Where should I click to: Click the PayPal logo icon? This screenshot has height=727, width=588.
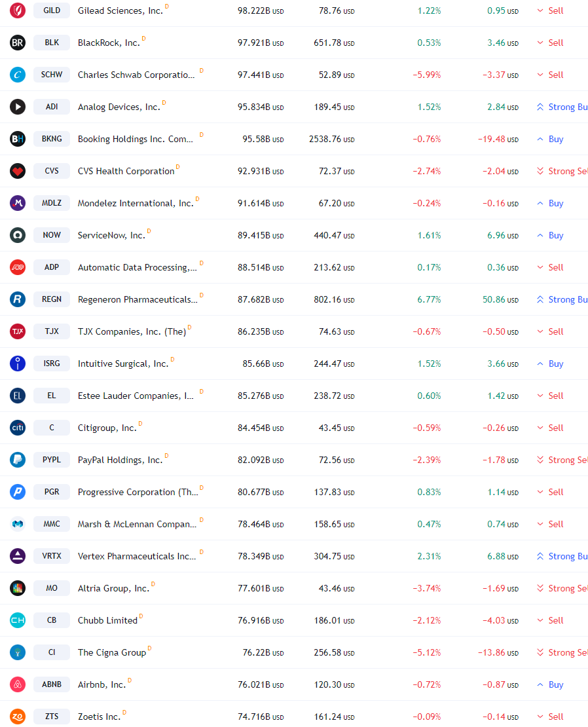[x=18, y=460]
